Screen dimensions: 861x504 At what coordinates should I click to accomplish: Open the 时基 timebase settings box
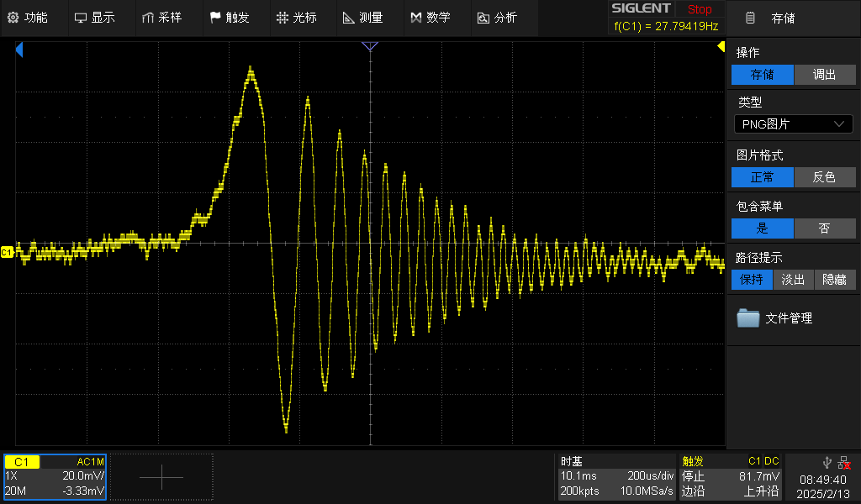click(x=617, y=476)
